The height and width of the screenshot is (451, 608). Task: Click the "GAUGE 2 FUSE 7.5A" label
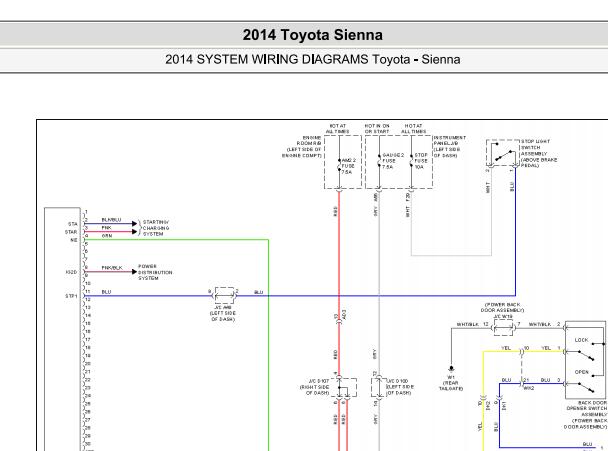click(393, 161)
